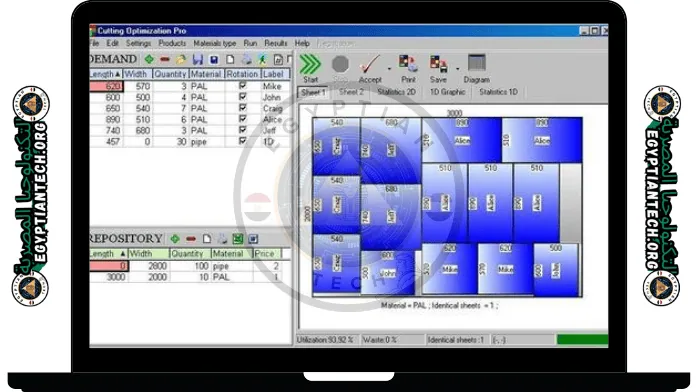
Task: Click demand Width column header
Action: tap(137, 74)
